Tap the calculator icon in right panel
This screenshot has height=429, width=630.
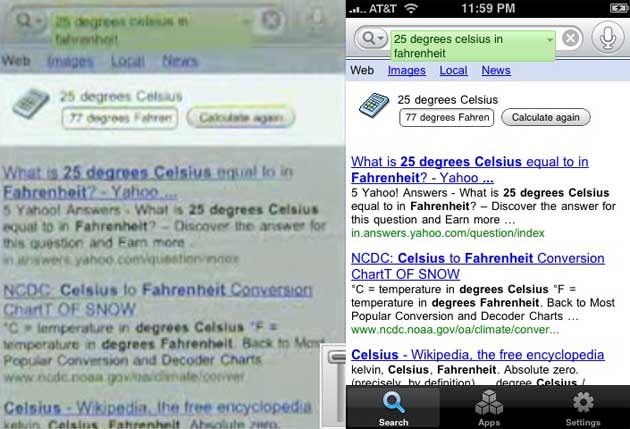pyautogui.click(x=374, y=105)
